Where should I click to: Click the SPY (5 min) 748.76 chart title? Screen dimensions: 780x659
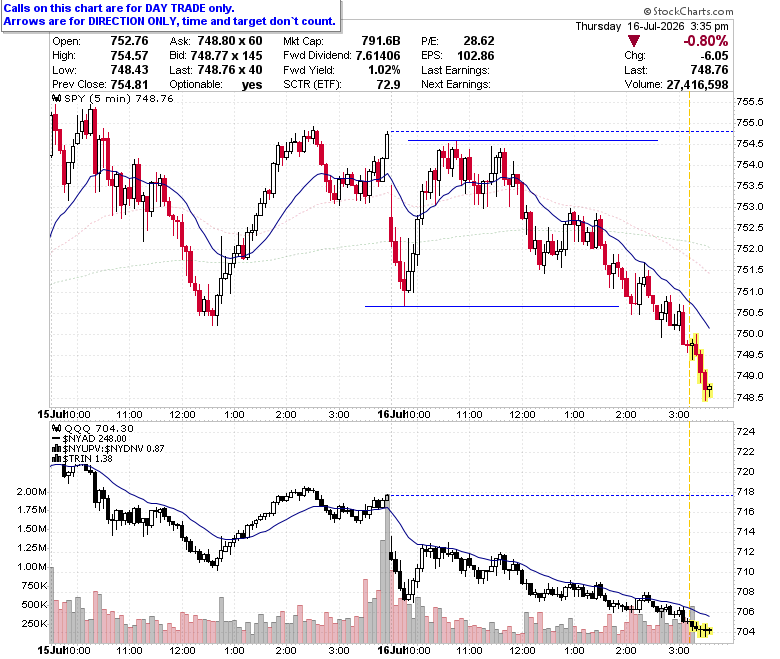tap(119, 98)
